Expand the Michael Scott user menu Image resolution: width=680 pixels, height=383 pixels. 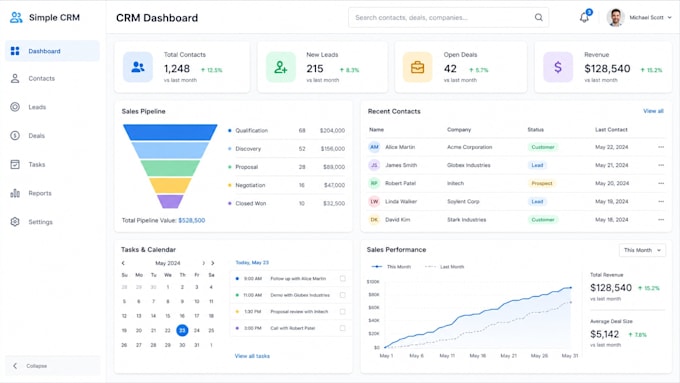coord(670,17)
